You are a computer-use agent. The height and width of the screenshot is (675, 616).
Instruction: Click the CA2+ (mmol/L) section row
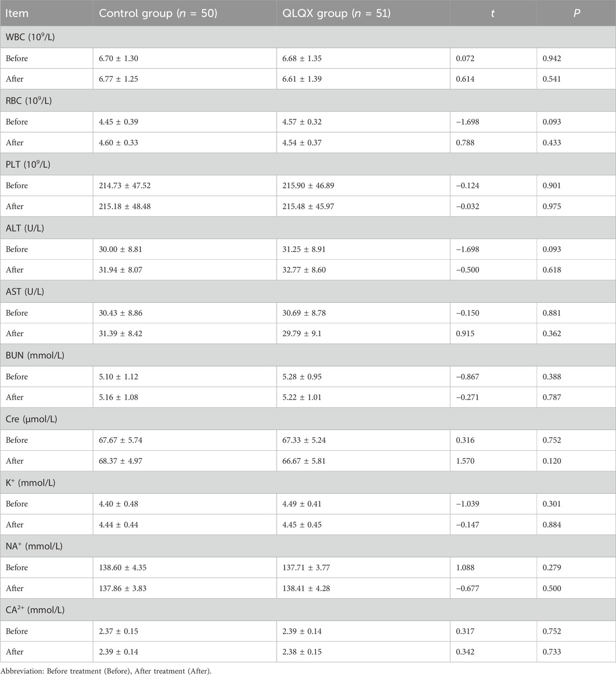click(308, 610)
